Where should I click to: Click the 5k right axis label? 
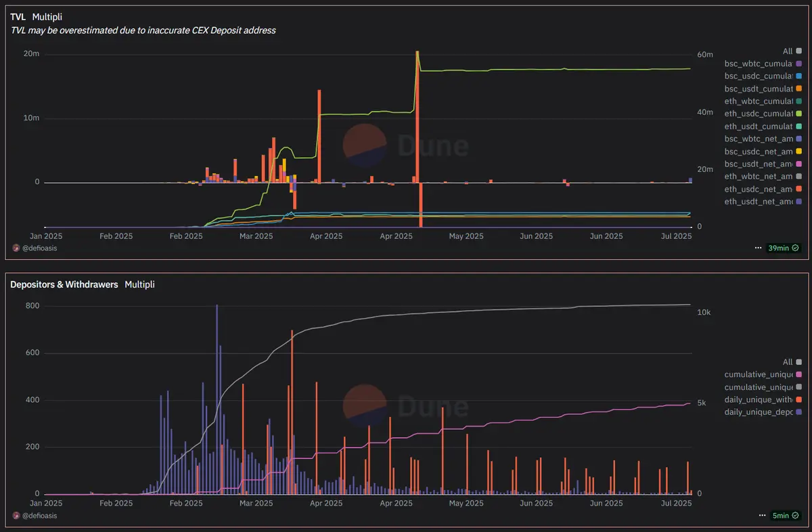tap(702, 403)
